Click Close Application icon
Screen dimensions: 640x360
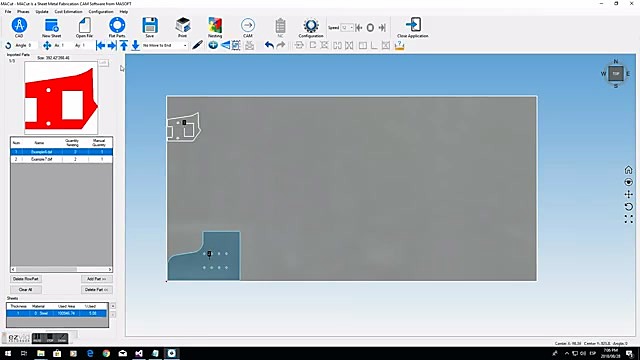pos(413,25)
